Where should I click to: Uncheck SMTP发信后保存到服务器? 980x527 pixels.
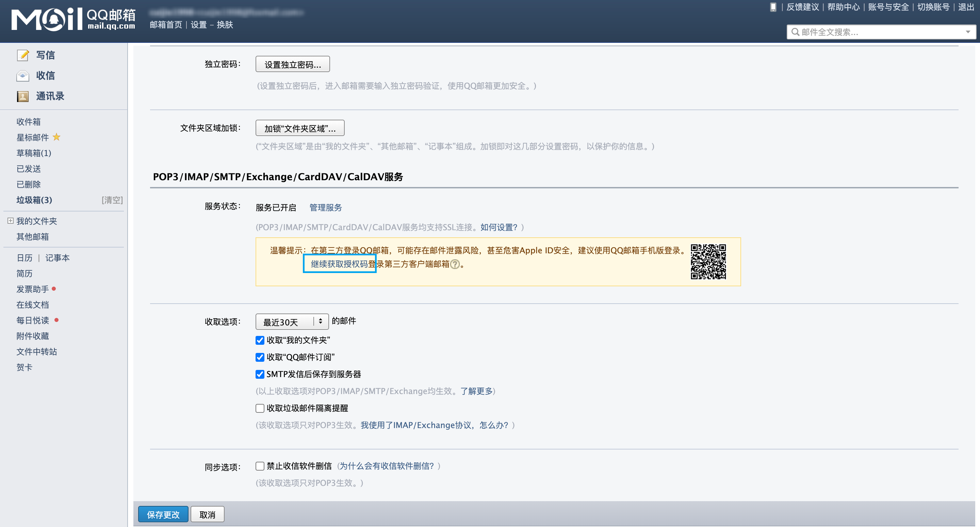tap(260, 374)
